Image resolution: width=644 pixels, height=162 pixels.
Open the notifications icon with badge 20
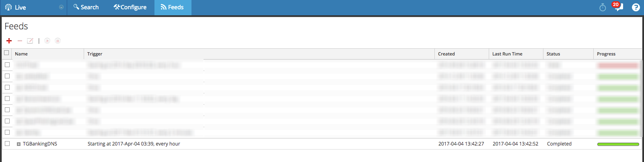pos(617,7)
